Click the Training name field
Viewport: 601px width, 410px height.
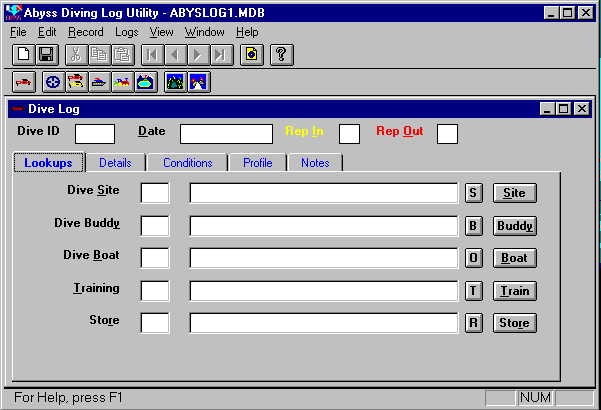(x=324, y=291)
